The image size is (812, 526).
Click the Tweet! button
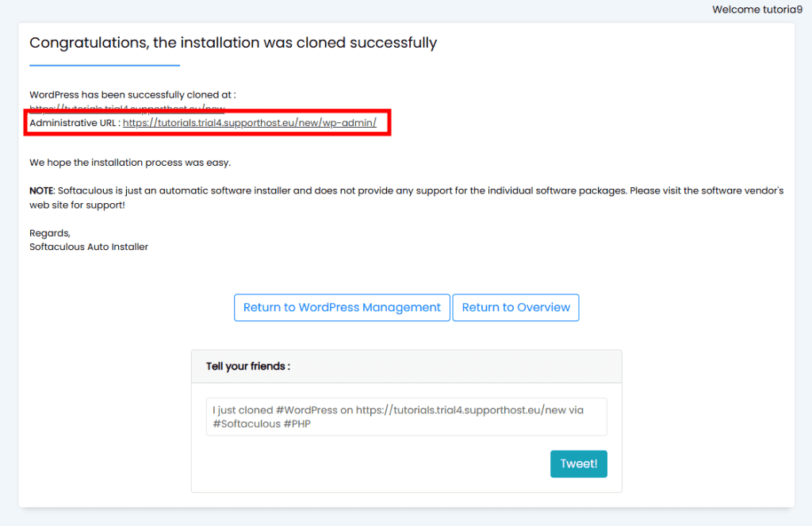pos(578,464)
